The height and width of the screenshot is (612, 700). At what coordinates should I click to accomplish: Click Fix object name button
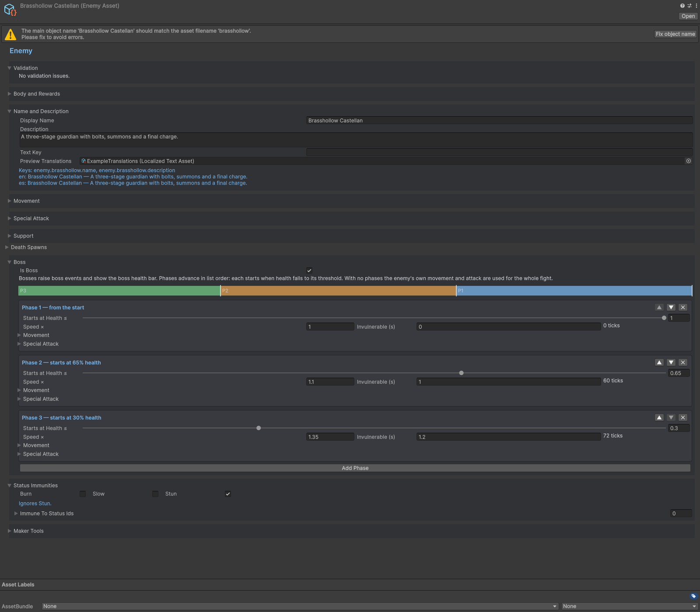[x=675, y=34]
